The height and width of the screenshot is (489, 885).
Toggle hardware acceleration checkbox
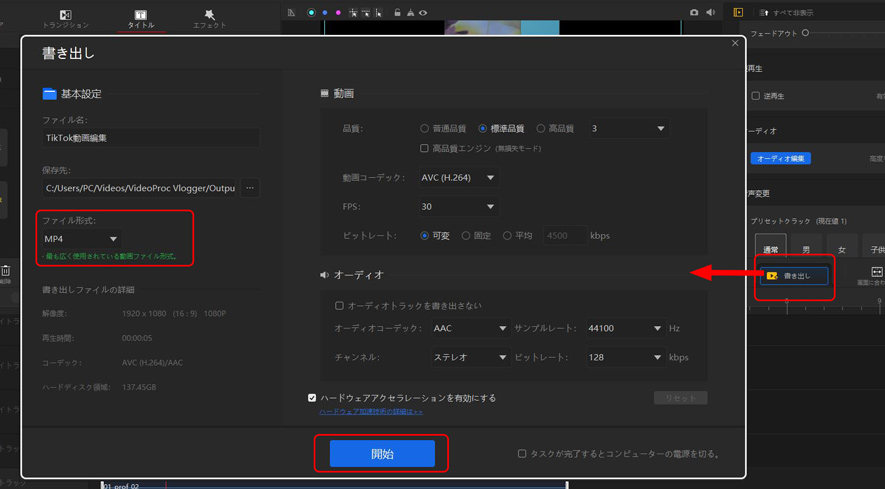point(312,398)
